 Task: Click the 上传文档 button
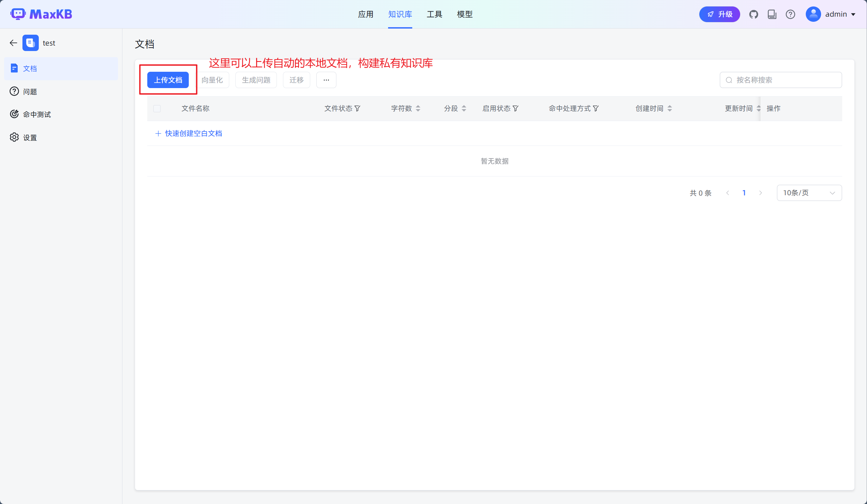[168, 80]
